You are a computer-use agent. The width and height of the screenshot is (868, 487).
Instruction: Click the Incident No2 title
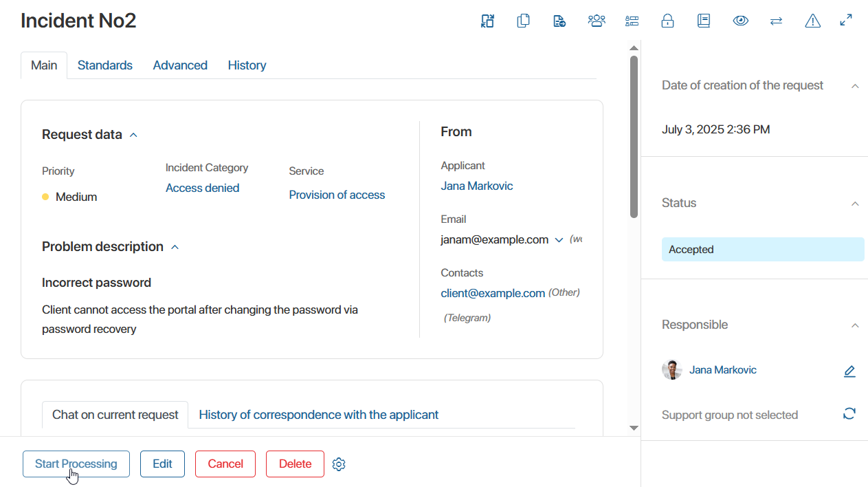78,21
